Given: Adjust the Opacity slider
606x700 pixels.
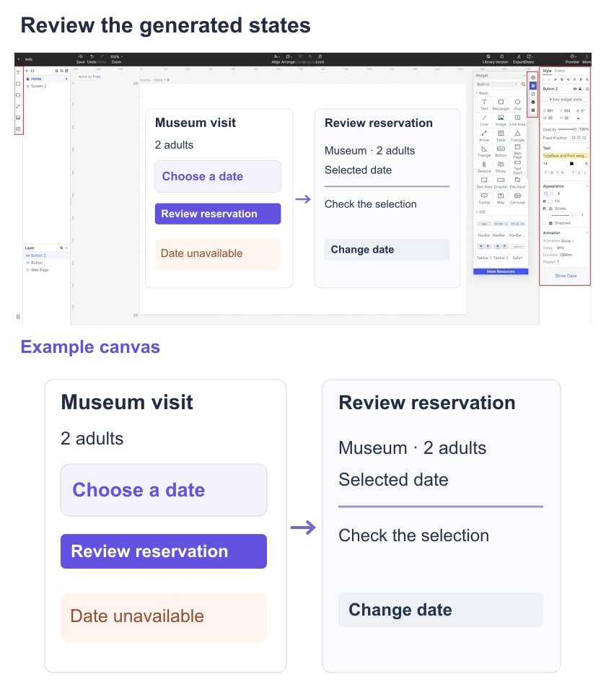Looking at the screenshot, I should 567,129.
